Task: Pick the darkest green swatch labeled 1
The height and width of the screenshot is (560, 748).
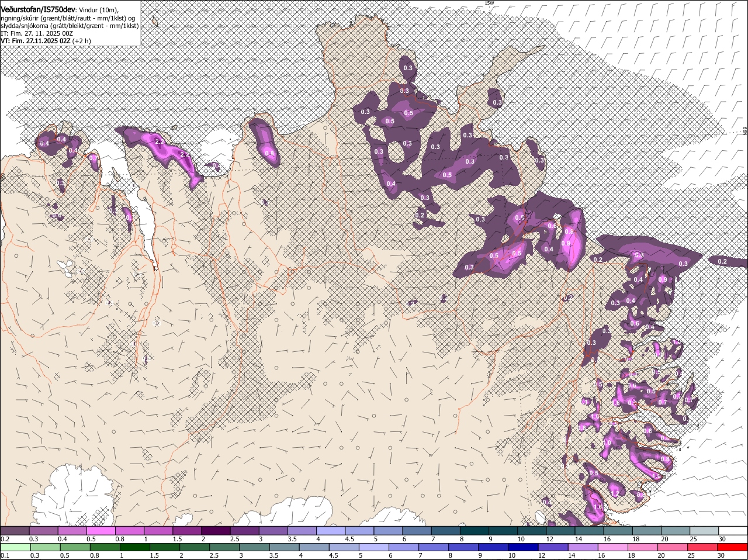Action: tap(134, 547)
